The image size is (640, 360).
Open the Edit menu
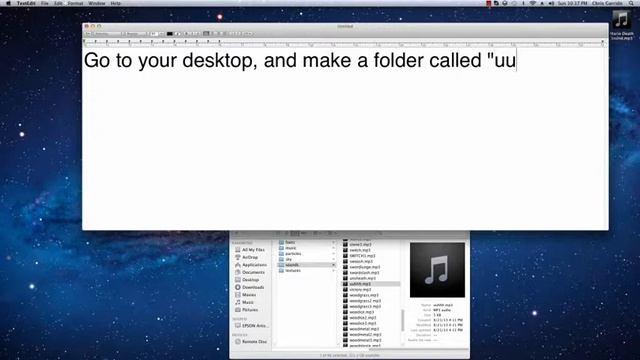click(x=58, y=3)
